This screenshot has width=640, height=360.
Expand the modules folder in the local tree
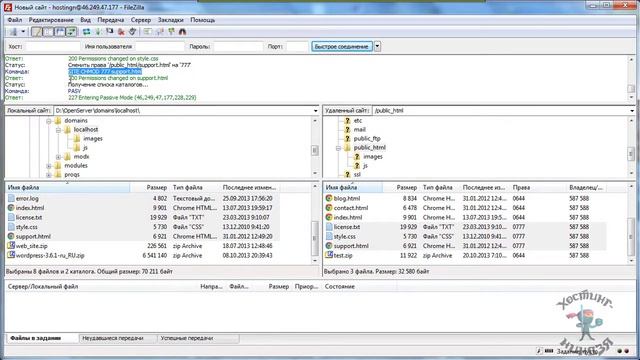[49, 166]
